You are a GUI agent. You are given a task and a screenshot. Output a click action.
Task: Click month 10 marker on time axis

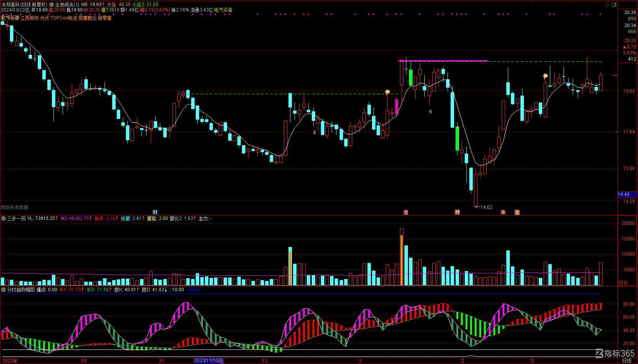click(84, 361)
